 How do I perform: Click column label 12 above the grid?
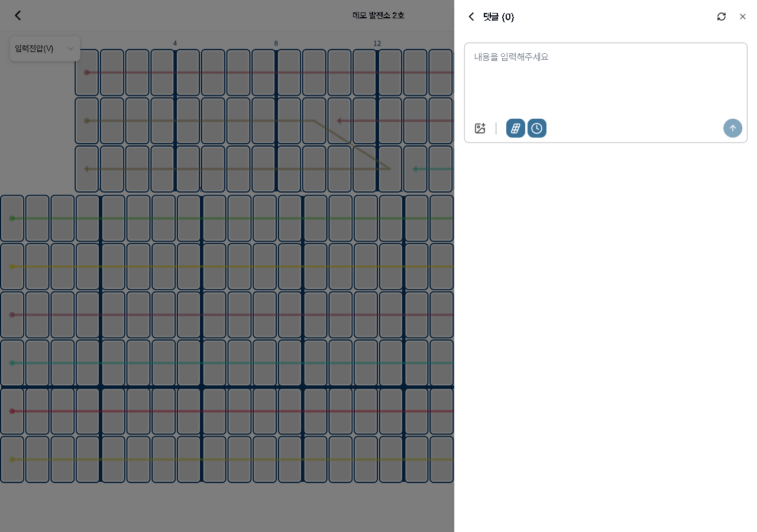377,43
